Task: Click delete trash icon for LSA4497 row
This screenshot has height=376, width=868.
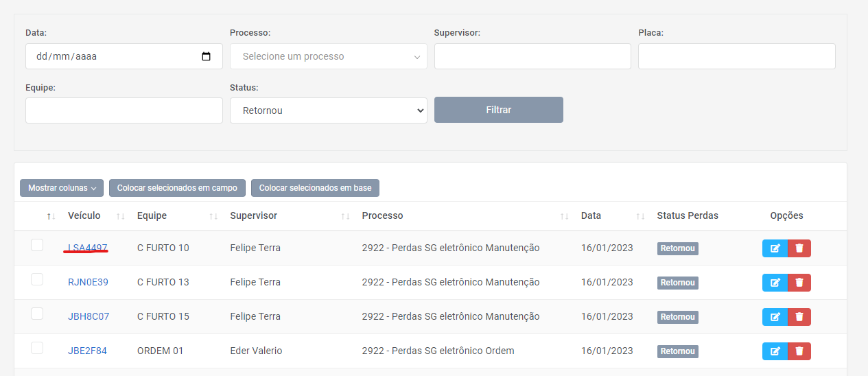Action: [x=799, y=248]
